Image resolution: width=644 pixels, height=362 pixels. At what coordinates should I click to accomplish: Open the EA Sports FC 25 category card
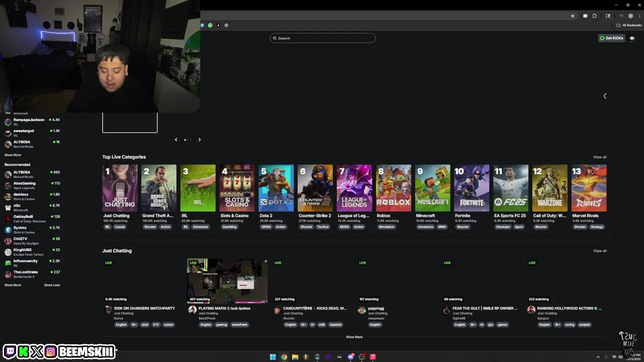coord(511,188)
